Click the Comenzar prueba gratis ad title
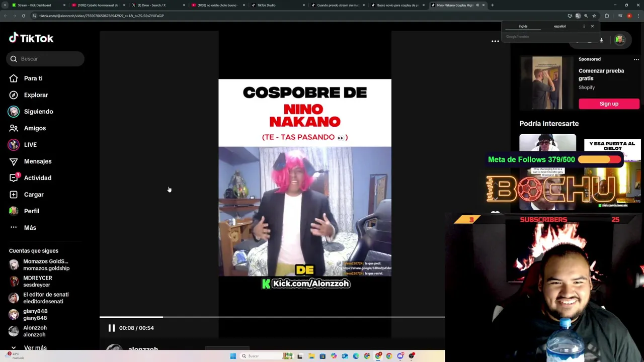Screen dimensions: 644x362 coord(601,74)
